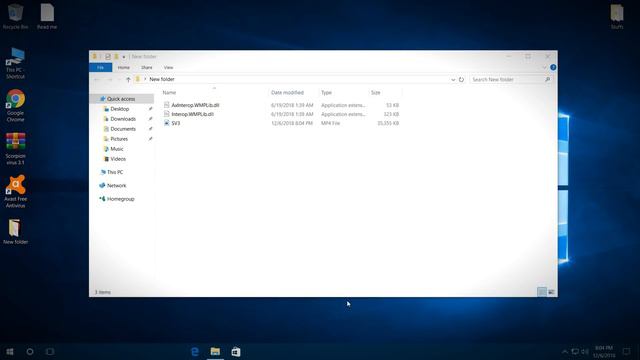Click the Explorer help question mark icon
Viewport: 640px width, 360px height.
[x=553, y=67]
